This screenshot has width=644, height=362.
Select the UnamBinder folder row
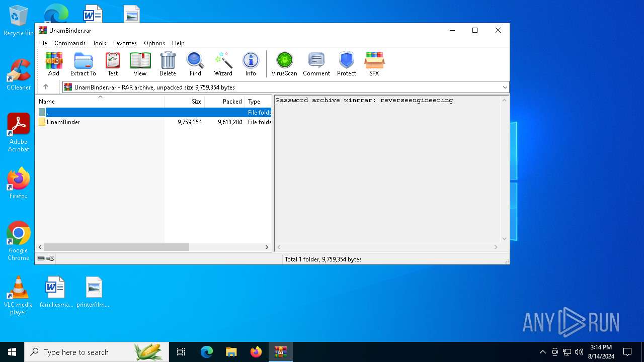153,122
